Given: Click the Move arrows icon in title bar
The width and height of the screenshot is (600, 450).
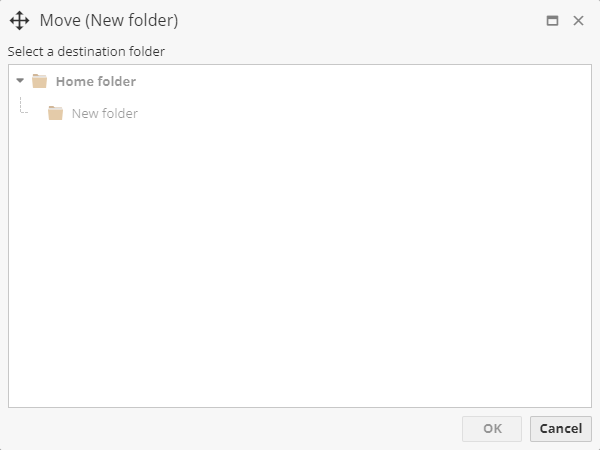Looking at the screenshot, I should point(20,20).
